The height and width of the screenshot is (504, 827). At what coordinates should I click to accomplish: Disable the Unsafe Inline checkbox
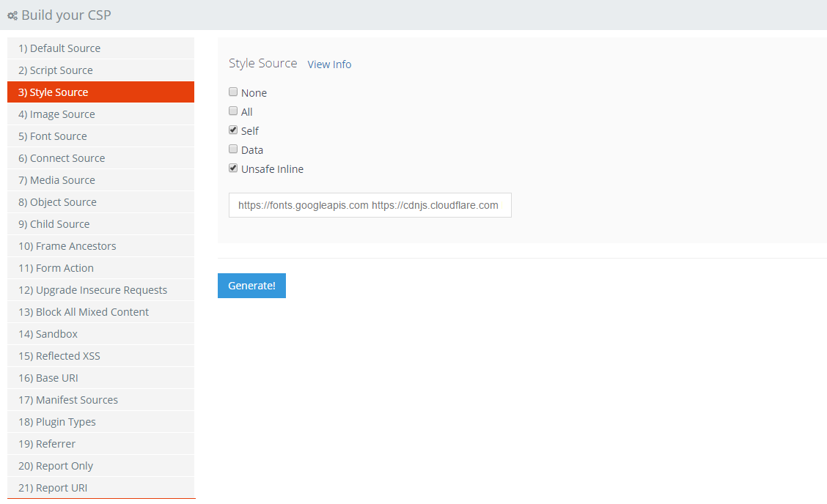(x=233, y=168)
